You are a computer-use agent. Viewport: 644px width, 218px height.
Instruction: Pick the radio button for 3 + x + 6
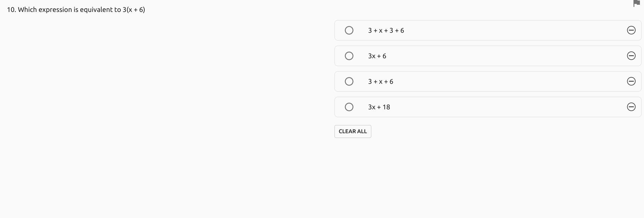(x=349, y=81)
